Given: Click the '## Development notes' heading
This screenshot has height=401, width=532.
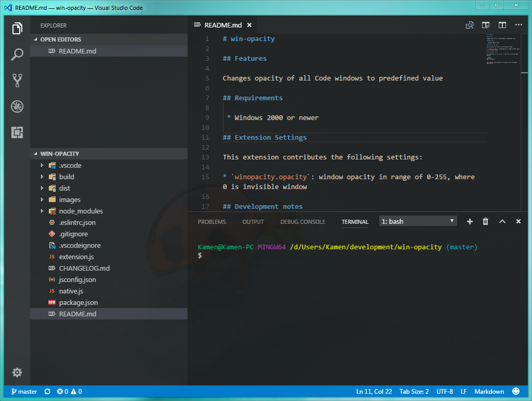Looking at the screenshot, I should click(x=262, y=207).
